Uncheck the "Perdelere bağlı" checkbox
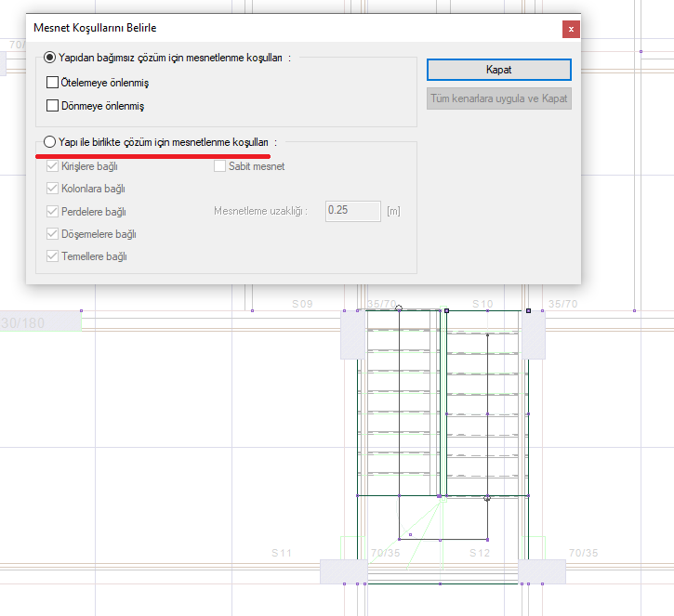The height and width of the screenshot is (616, 674). pos(53,211)
